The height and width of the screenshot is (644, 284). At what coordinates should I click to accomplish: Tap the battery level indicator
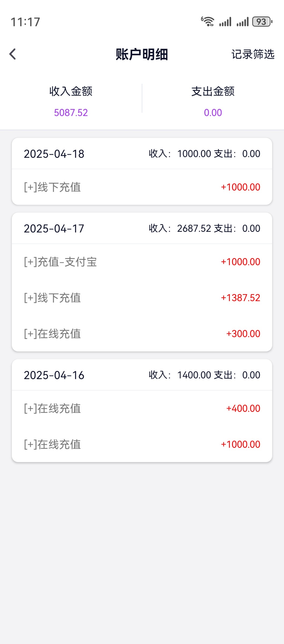point(262,22)
